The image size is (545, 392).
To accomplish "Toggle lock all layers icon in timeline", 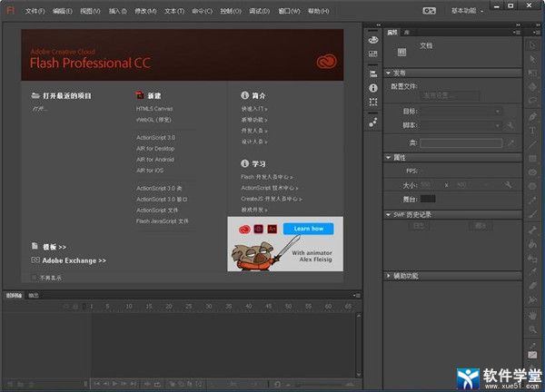I will click(75, 306).
